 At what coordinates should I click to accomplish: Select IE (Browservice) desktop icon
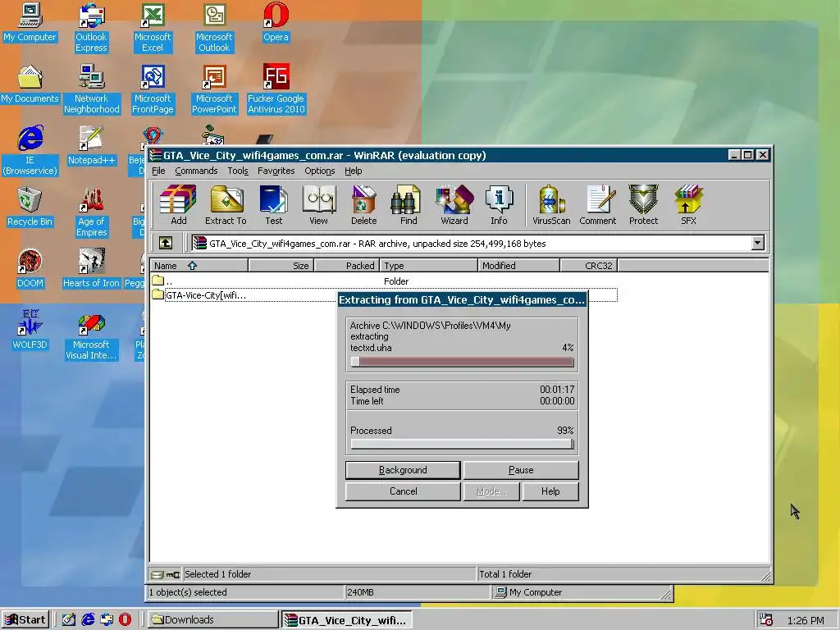coord(30,151)
